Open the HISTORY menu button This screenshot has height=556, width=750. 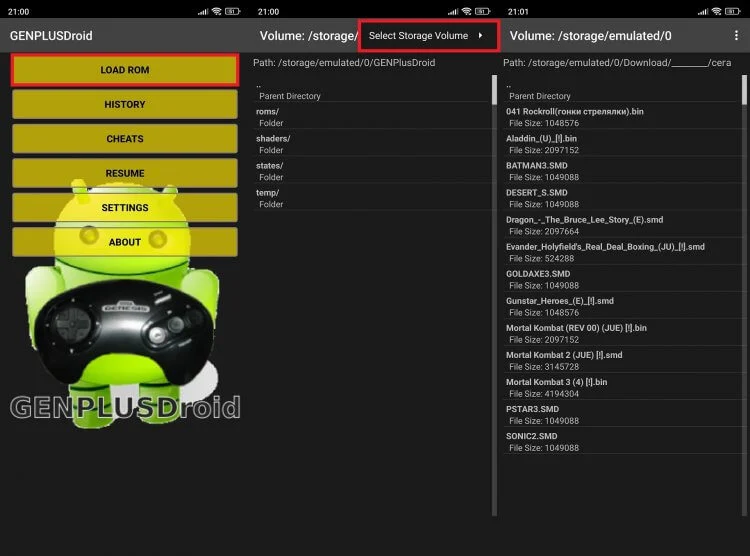point(124,104)
